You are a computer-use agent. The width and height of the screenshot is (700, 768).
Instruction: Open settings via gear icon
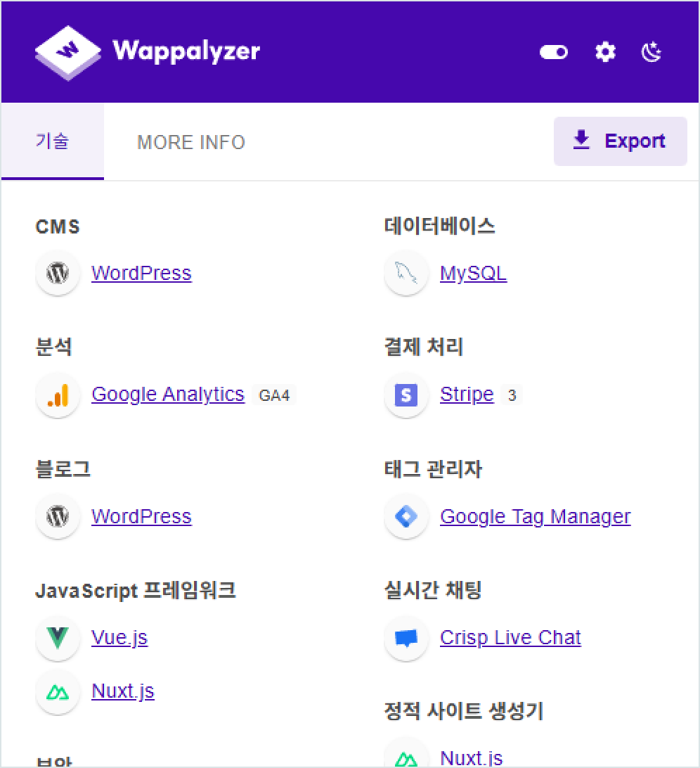[605, 52]
